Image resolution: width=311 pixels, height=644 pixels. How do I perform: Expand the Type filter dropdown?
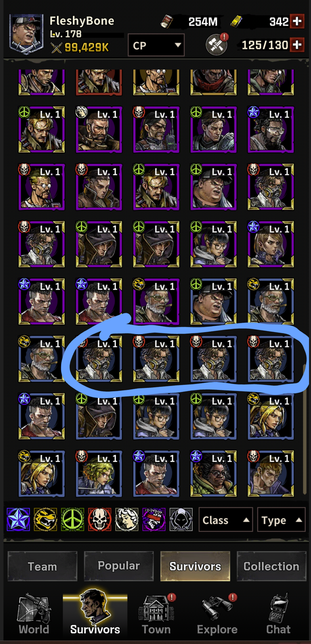(281, 520)
